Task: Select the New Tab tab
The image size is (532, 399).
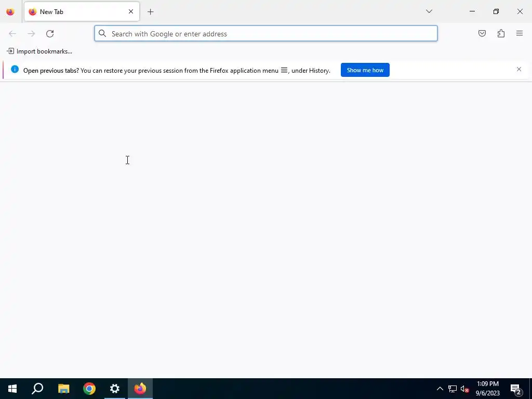Action: pyautogui.click(x=82, y=12)
